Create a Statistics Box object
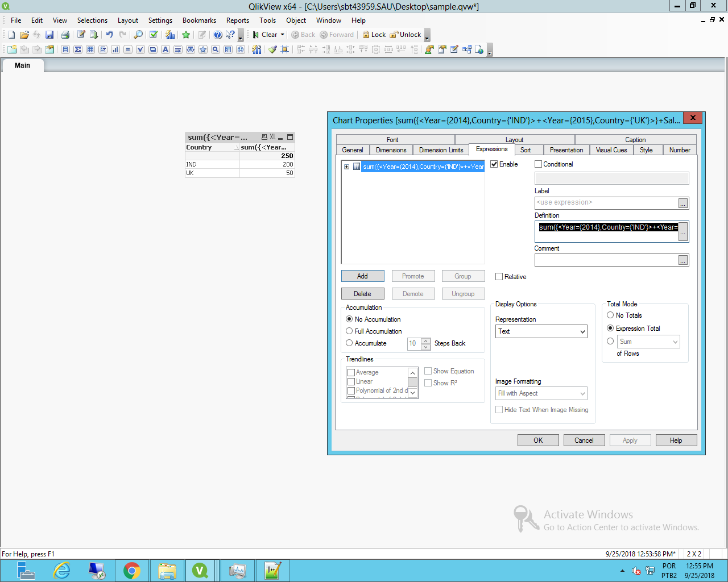The height and width of the screenshot is (582, 728). (78, 49)
